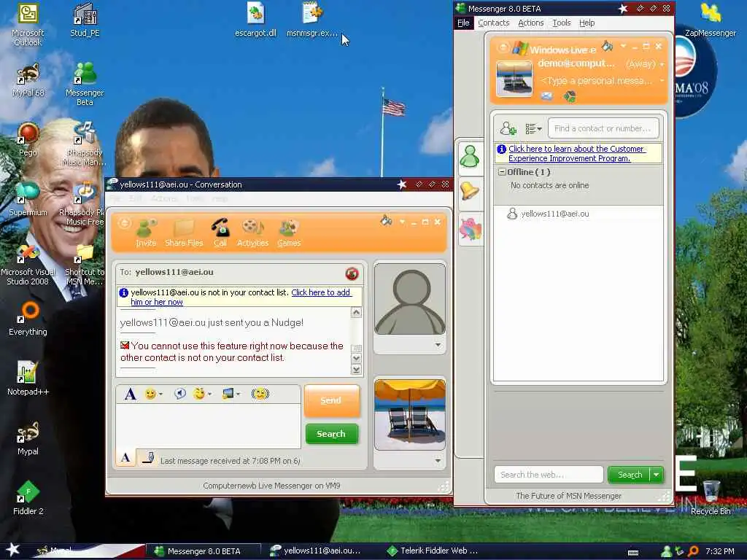Send a voice clip icon

179,394
